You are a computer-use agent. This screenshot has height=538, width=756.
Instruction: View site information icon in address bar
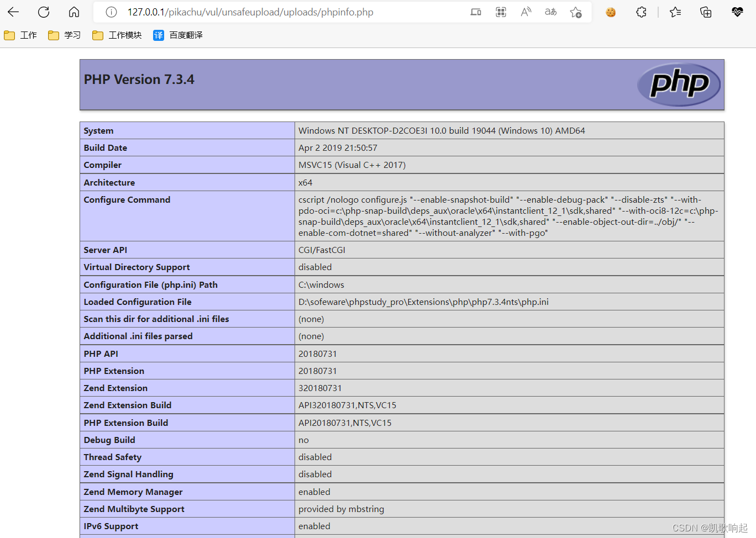(111, 12)
